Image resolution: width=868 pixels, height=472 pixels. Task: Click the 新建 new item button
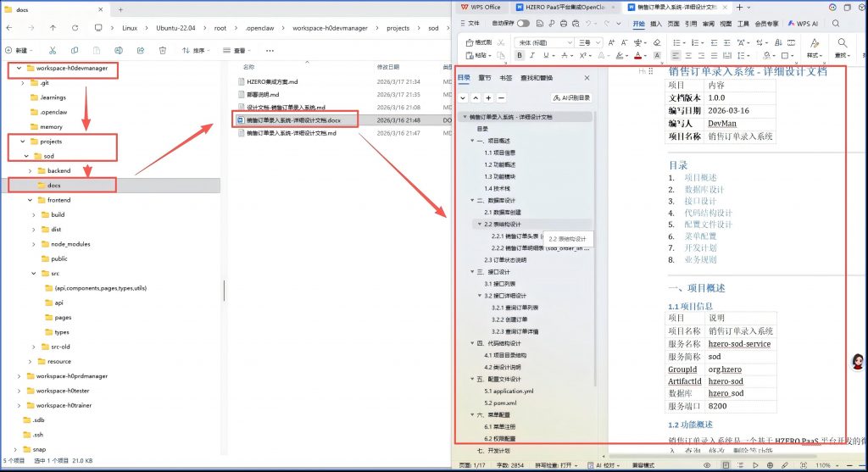point(20,51)
